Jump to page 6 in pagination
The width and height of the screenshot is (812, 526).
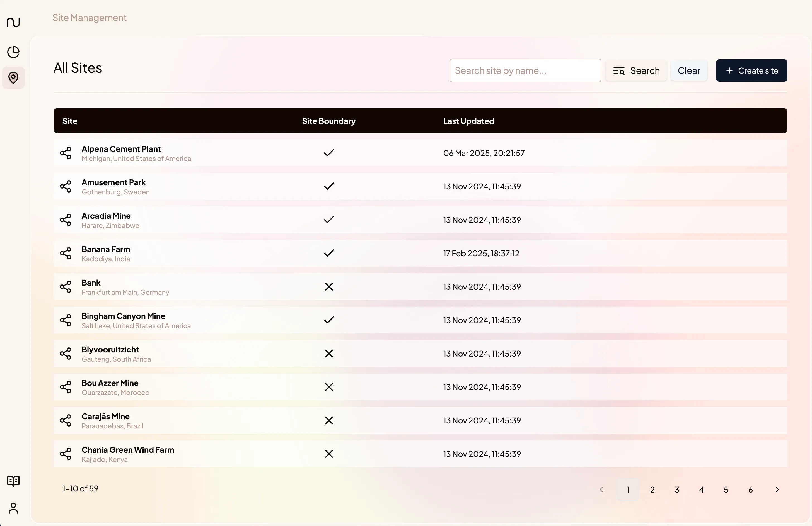(751, 490)
